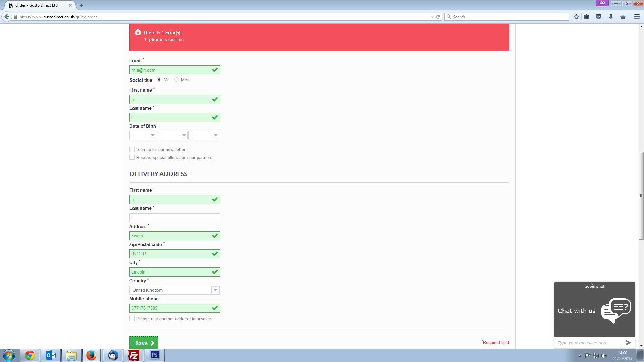Click the delivery Last name field
This screenshot has width=644, height=362.
coord(175,218)
